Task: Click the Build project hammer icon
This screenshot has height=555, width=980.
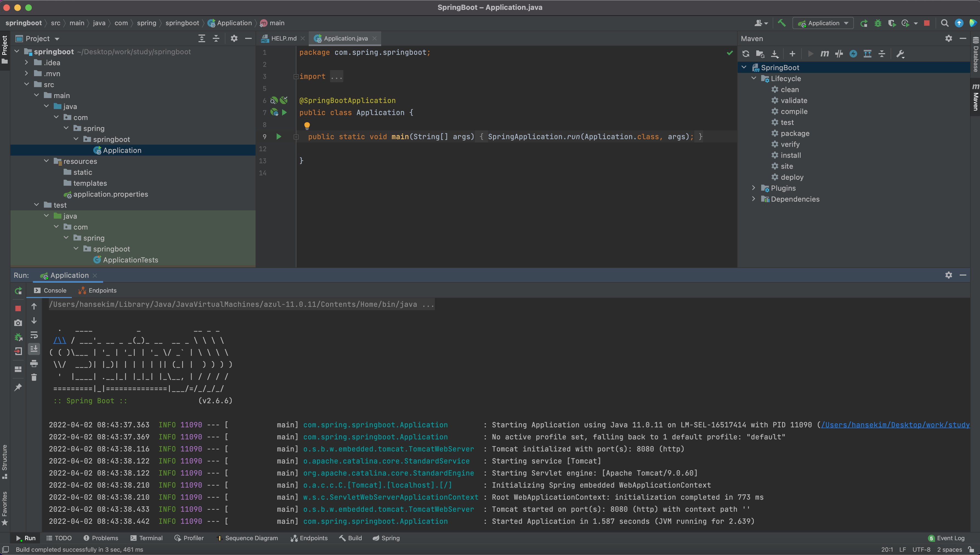Action: coord(782,23)
